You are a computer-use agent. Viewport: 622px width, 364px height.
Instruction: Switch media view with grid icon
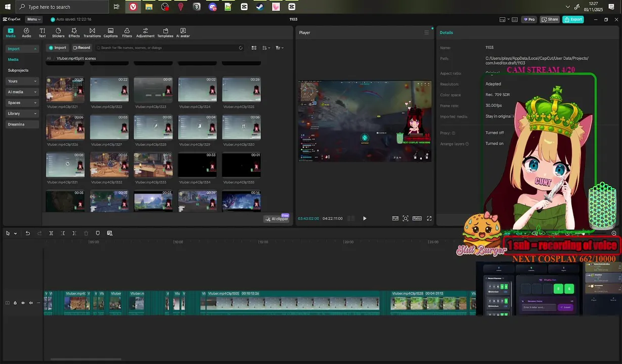tap(254, 48)
